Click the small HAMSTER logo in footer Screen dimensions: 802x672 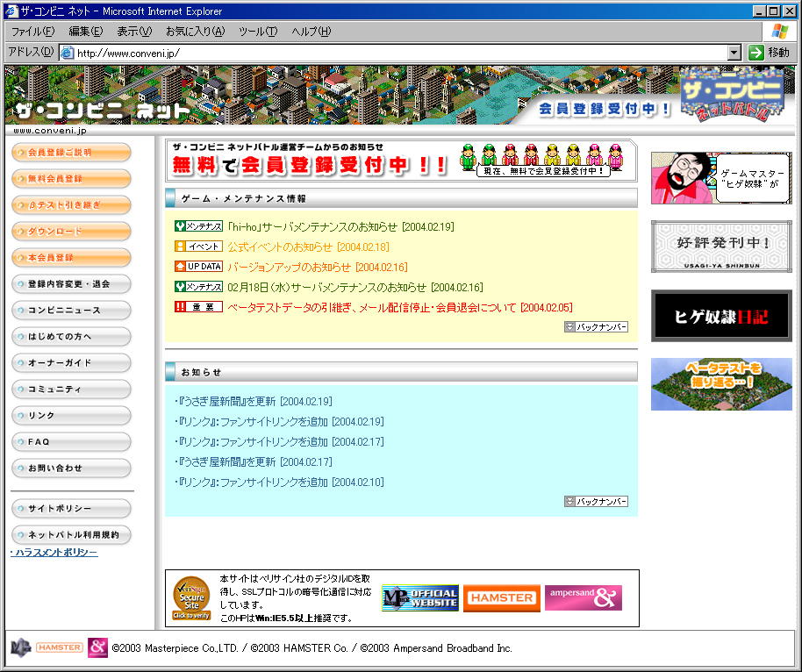click(60, 648)
